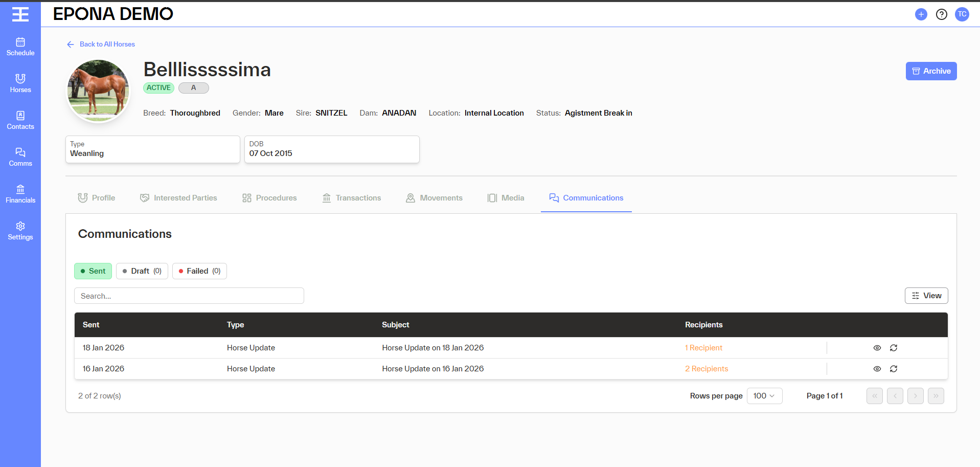This screenshot has width=980, height=467.
Task: Switch to the Procedures tab
Action: (x=269, y=198)
